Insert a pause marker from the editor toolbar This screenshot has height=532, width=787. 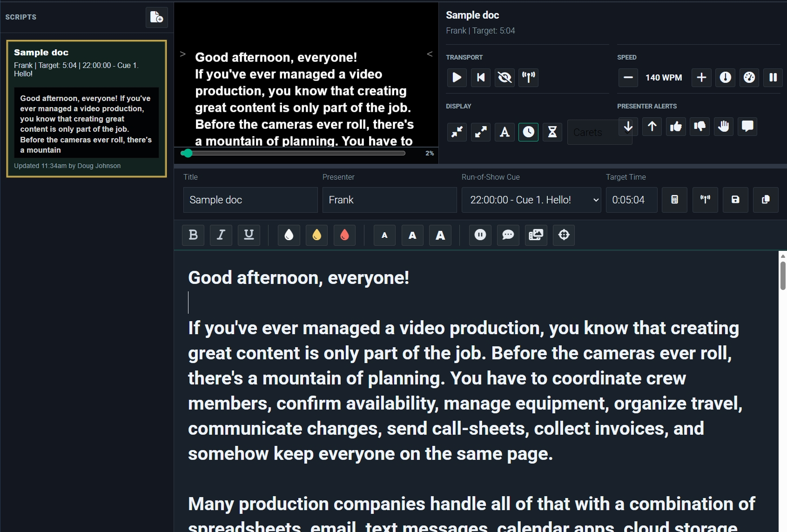tap(480, 235)
